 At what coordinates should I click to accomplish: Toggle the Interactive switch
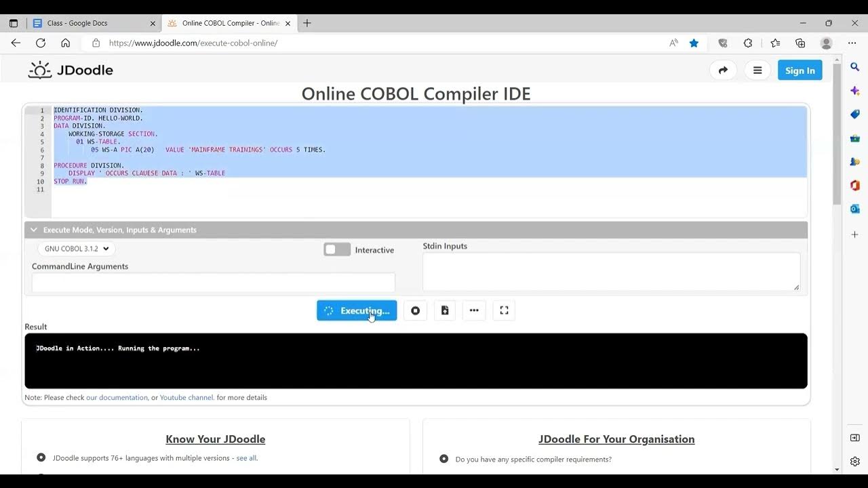(x=337, y=249)
